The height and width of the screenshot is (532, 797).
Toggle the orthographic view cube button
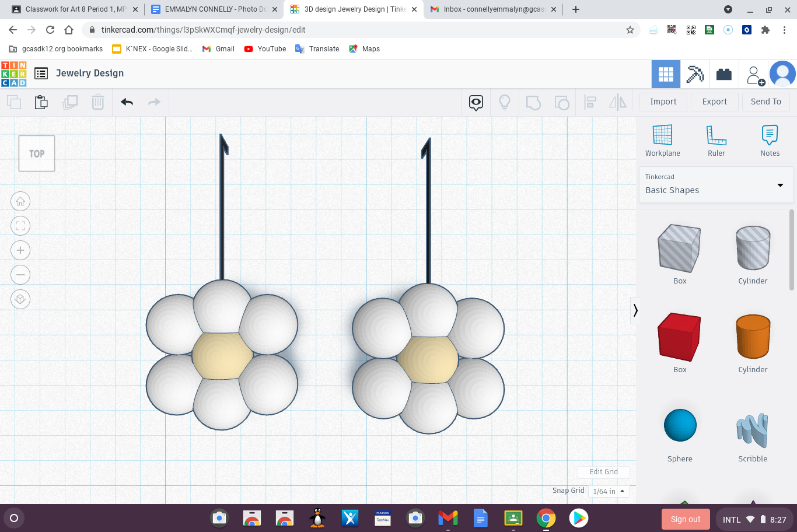click(20, 299)
